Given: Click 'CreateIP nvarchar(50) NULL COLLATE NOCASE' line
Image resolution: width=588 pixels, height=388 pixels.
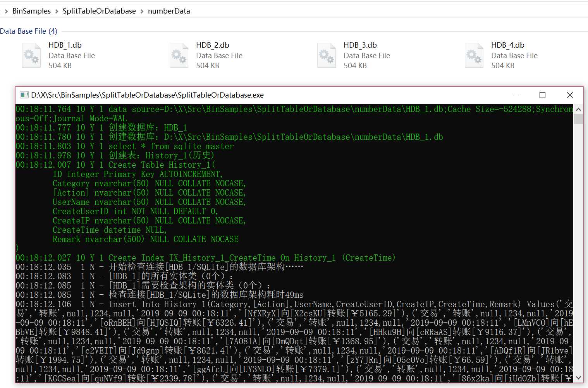Looking at the screenshot, I should click(x=149, y=221).
